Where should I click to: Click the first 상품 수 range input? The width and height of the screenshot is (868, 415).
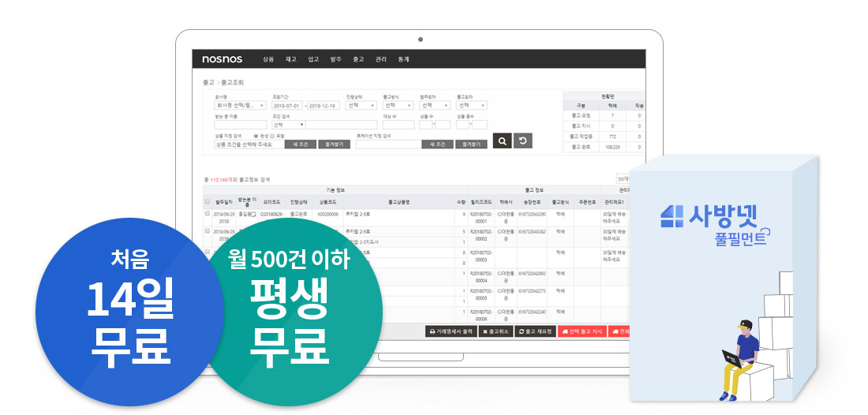[425, 125]
